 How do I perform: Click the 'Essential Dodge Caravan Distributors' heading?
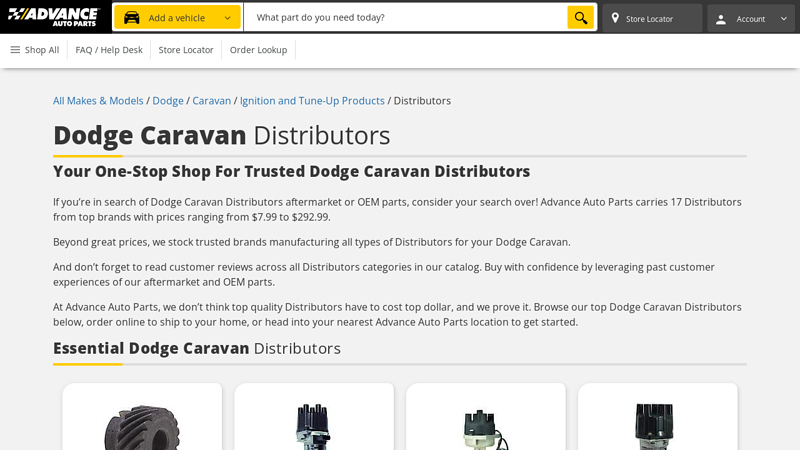click(x=196, y=348)
